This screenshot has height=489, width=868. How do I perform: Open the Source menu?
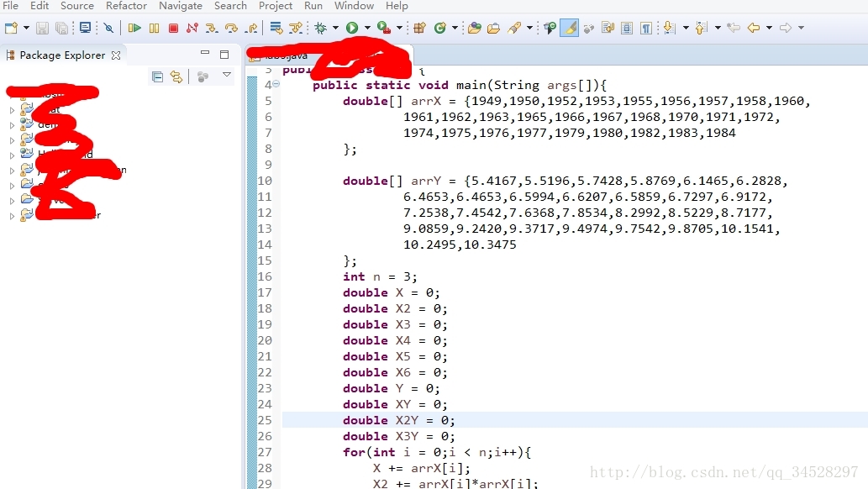(x=77, y=6)
